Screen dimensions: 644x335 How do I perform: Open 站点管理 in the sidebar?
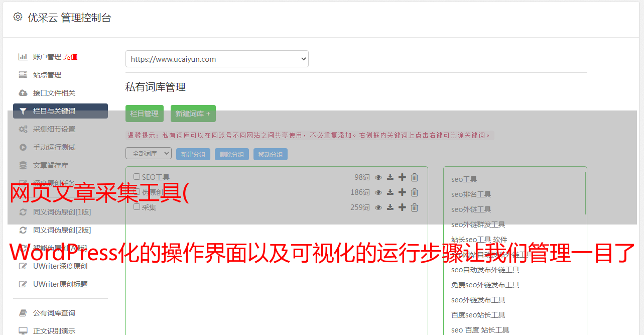[x=47, y=75]
